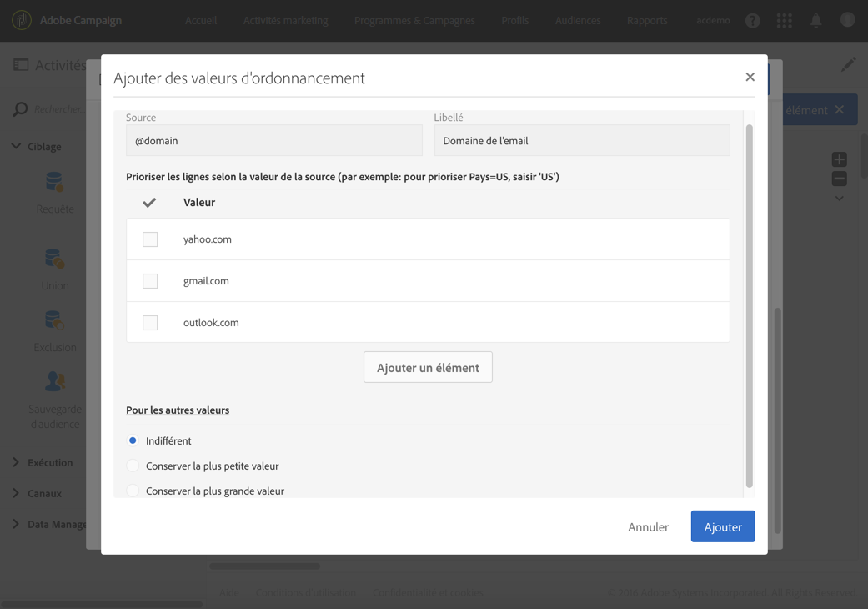868x609 pixels.
Task: Check the yahoo.com checkbox
Action: tap(150, 239)
